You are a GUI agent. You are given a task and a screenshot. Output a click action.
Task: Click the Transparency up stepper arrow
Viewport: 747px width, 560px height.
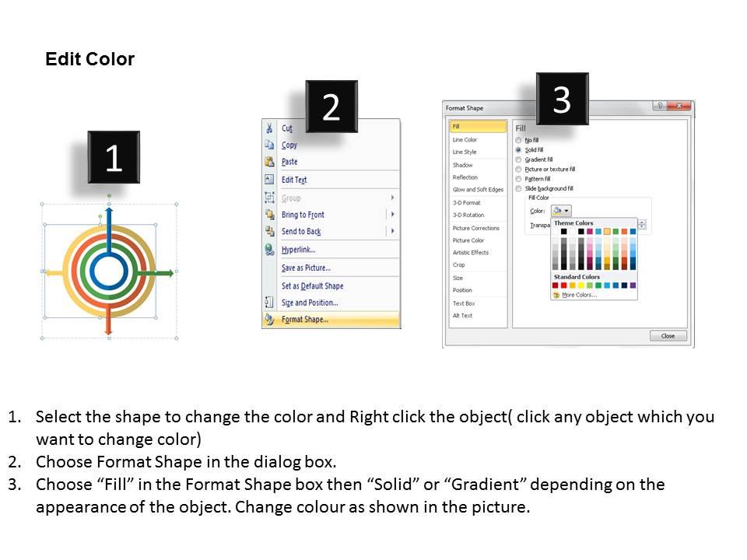(642, 222)
